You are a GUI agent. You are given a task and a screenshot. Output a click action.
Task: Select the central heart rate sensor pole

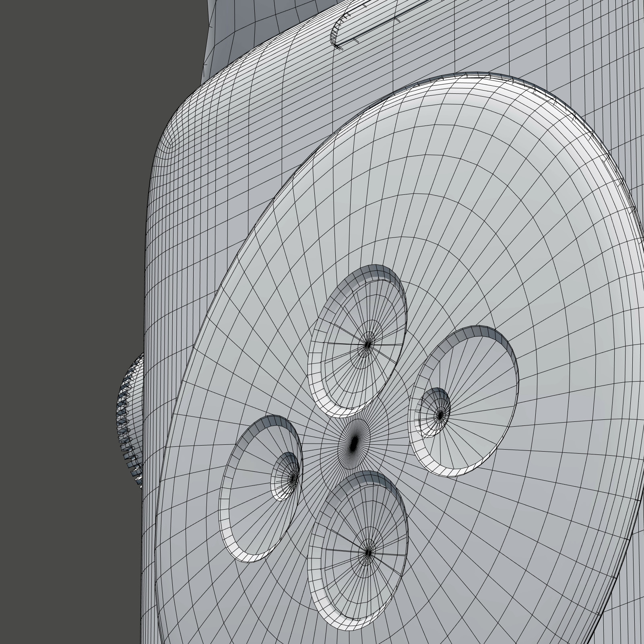(x=353, y=443)
